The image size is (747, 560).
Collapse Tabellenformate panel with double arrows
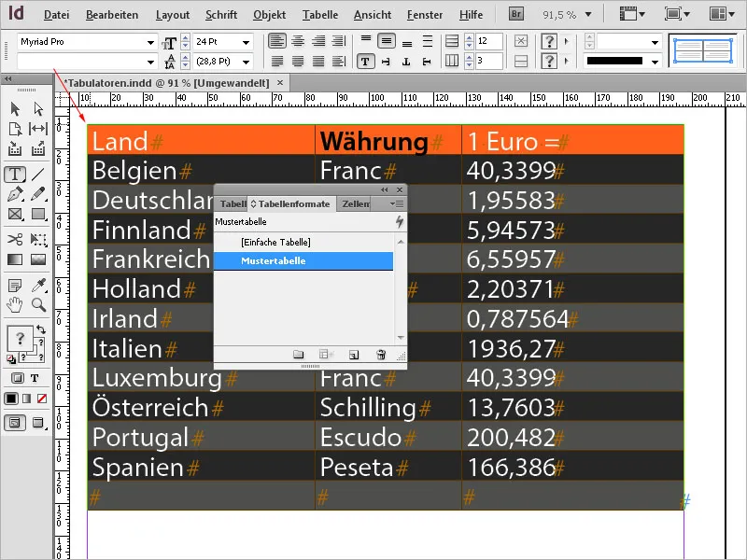(385, 189)
